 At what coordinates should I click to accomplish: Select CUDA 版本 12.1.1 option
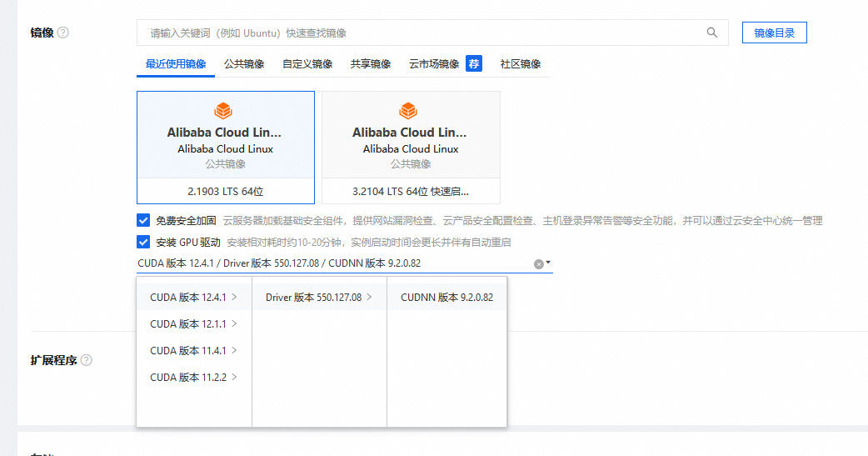click(194, 324)
